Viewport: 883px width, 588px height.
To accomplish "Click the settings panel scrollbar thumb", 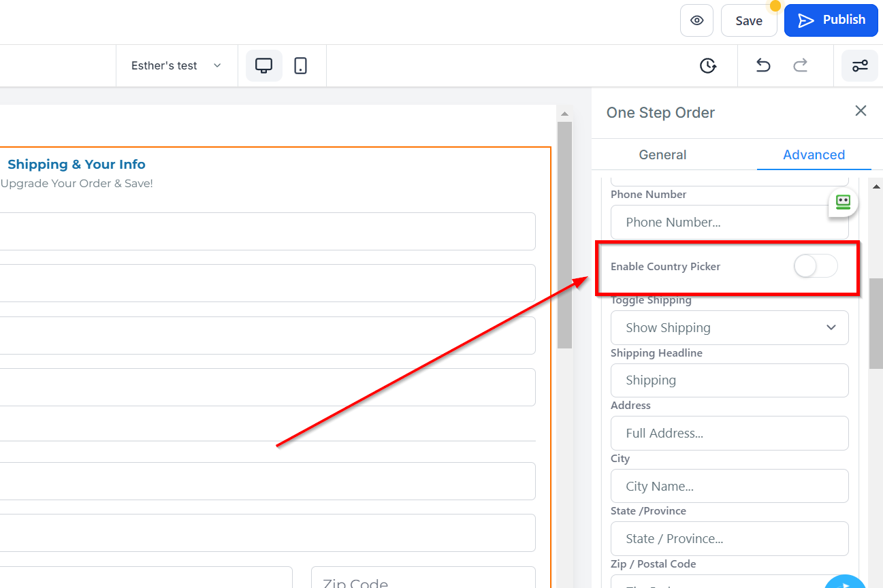I will [x=876, y=323].
